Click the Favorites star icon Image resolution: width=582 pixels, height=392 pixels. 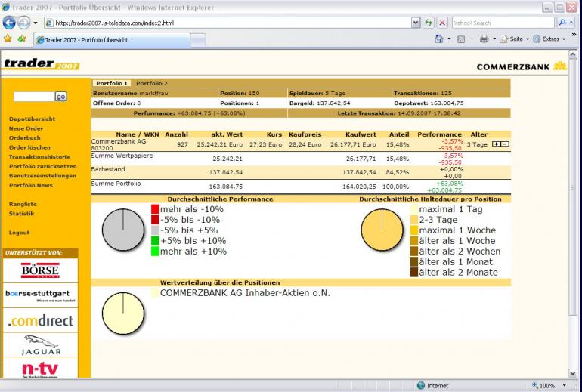(x=8, y=39)
